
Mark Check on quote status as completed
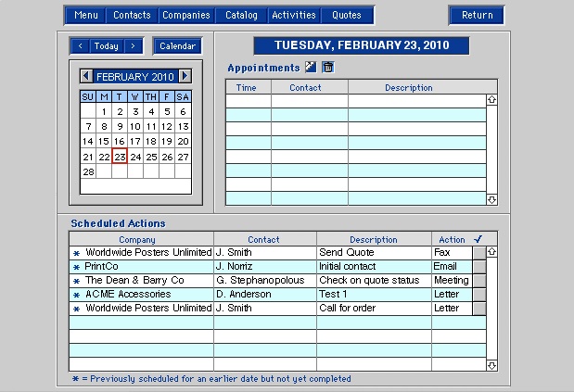point(479,281)
